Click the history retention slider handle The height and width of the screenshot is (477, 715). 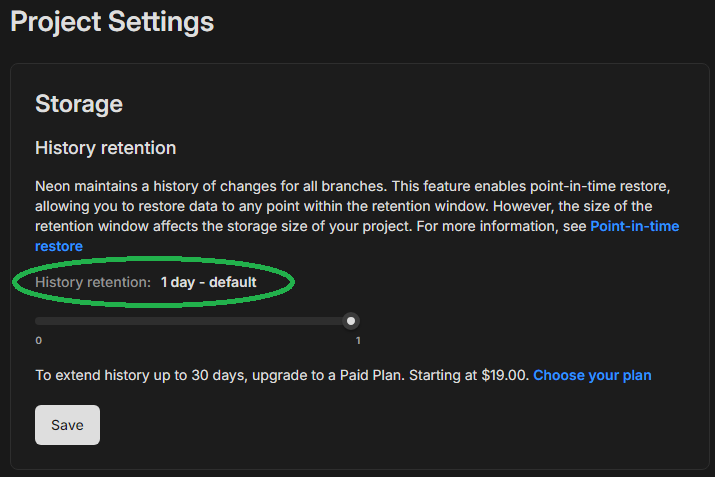pos(351,321)
